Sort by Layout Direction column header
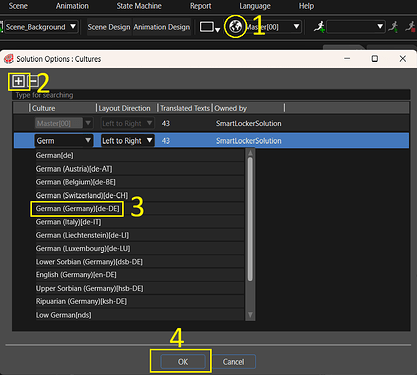Screen dimensions: 417x375 [124, 108]
